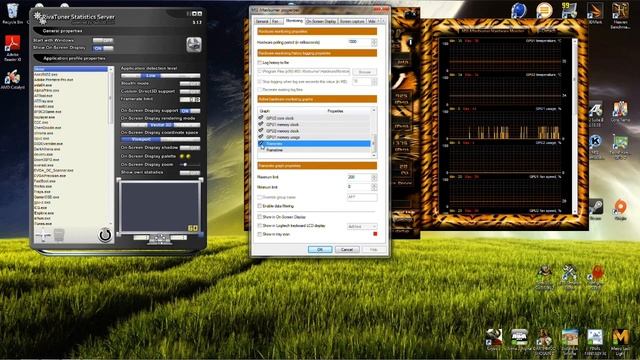Click hardware monitor vertical scrollbar
Viewport: 640px width, 360px height.
(x=574, y=127)
